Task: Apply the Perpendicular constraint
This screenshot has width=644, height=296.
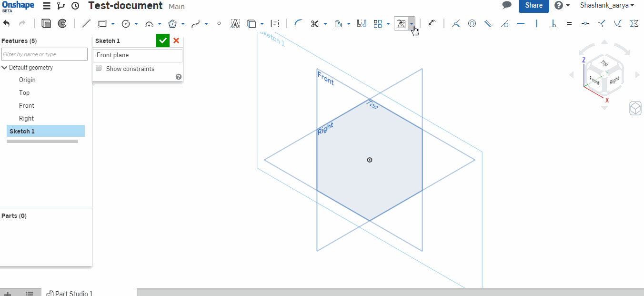Action: click(x=553, y=23)
